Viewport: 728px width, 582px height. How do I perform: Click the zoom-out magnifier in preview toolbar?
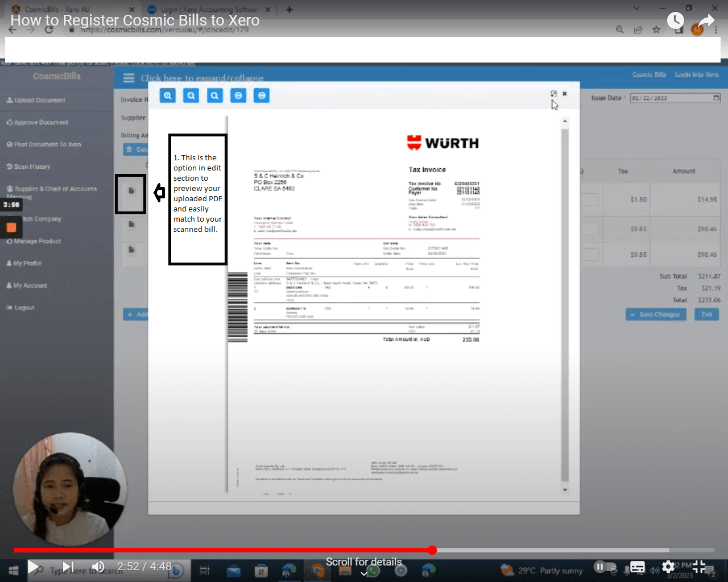pyautogui.click(x=191, y=96)
